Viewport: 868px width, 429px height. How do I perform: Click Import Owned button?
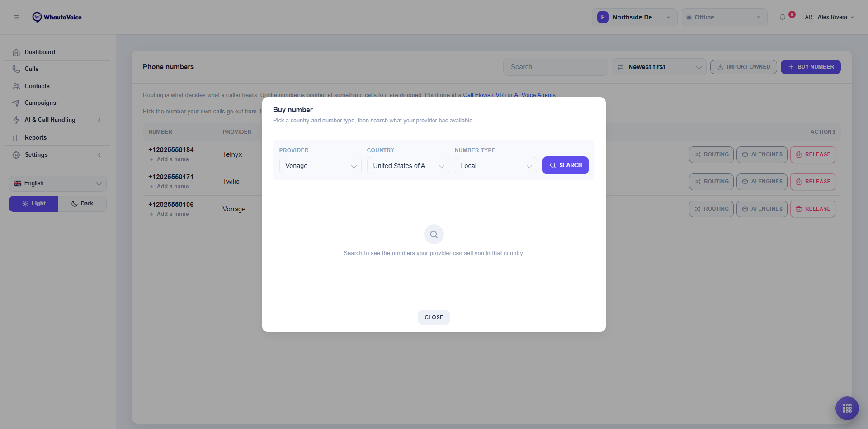[x=744, y=67]
